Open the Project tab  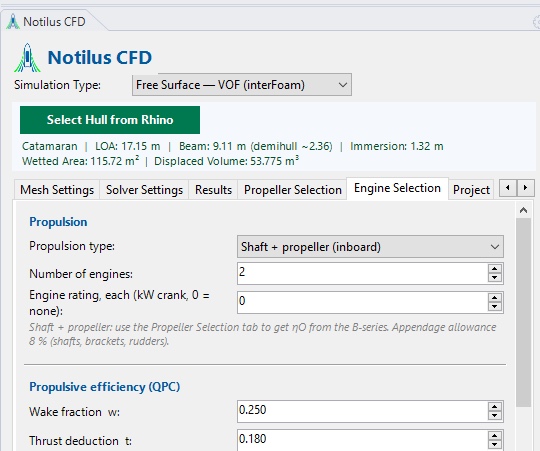[471, 190]
